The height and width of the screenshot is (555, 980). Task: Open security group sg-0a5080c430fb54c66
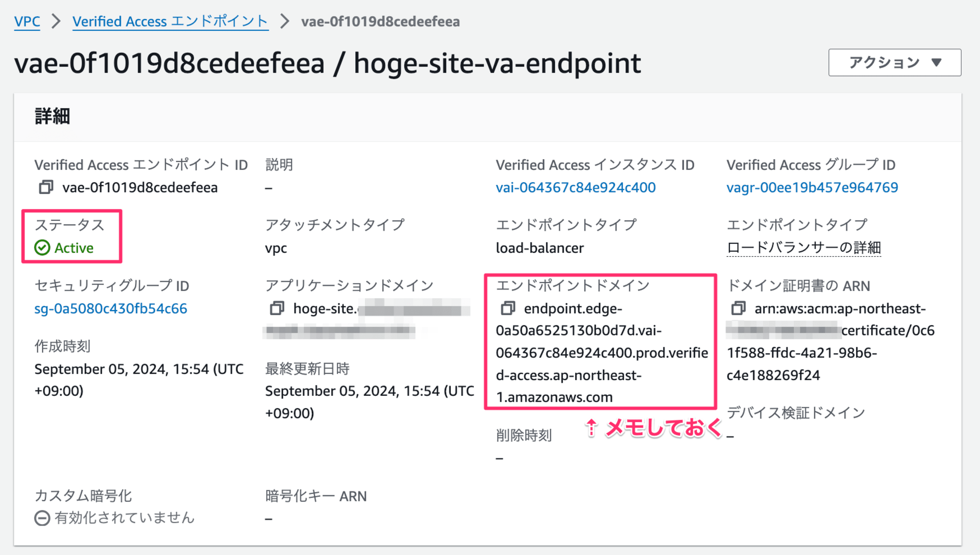(111, 309)
